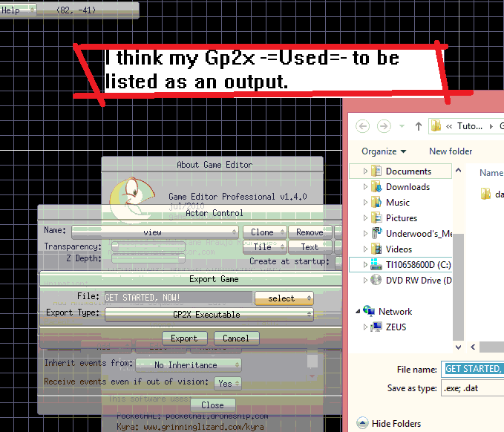Select Network in the navigation tree
Viewport: 504px width, 432px height.
click(395, 312)
